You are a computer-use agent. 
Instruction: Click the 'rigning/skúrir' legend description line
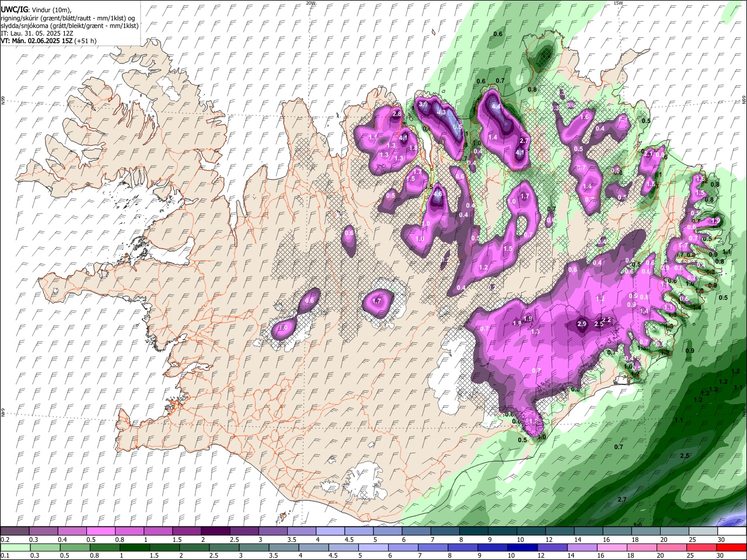[x=68, y=17]
